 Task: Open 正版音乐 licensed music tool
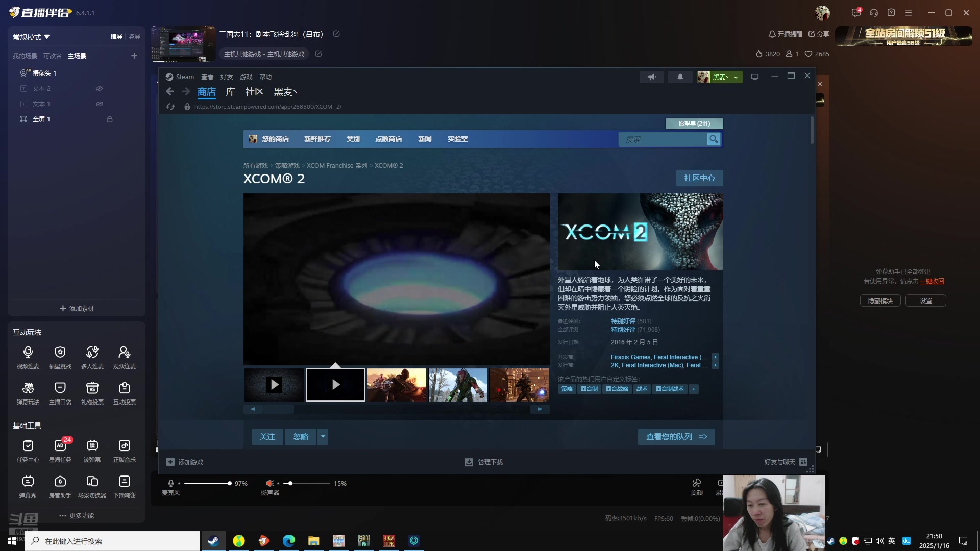coord(125,450)
